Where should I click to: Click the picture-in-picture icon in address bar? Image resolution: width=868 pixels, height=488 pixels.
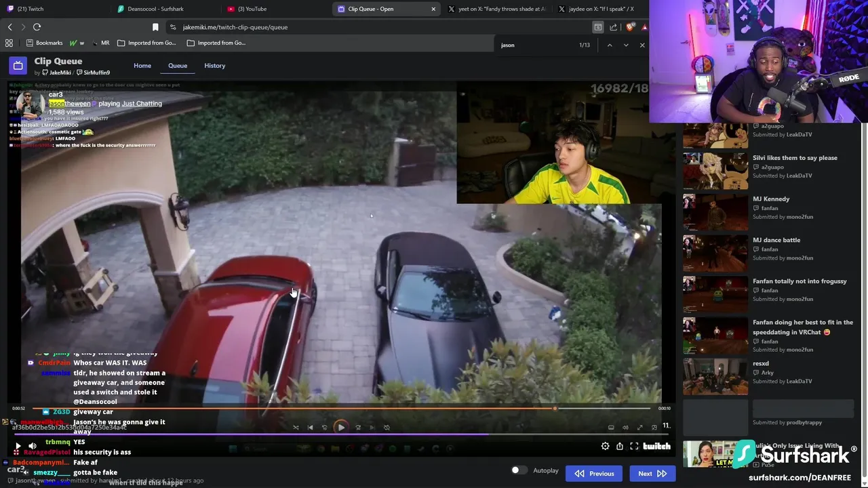click(597, 27)
